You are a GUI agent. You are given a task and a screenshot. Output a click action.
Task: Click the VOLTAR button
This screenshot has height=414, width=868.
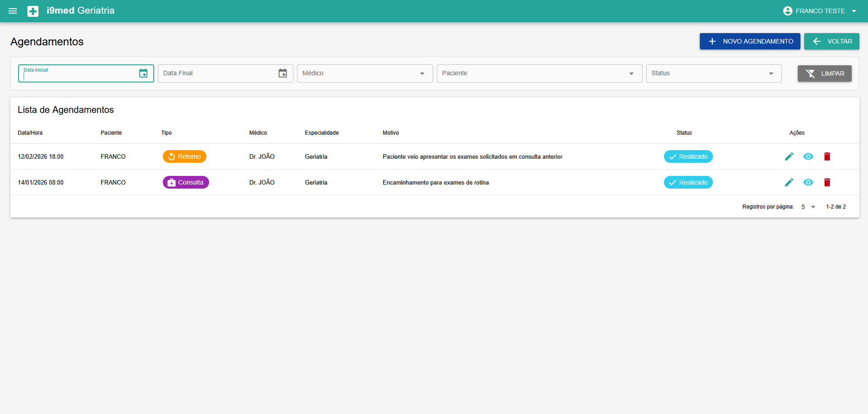click(831, 41)
